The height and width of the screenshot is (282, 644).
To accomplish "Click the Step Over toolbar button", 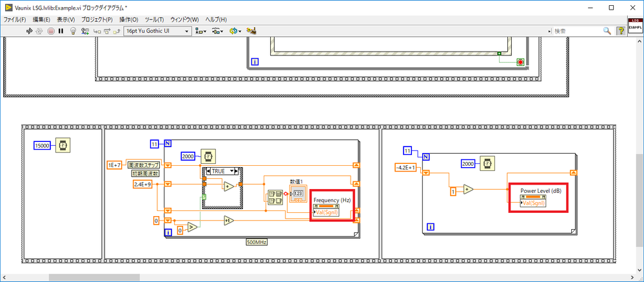I will 107,31.
